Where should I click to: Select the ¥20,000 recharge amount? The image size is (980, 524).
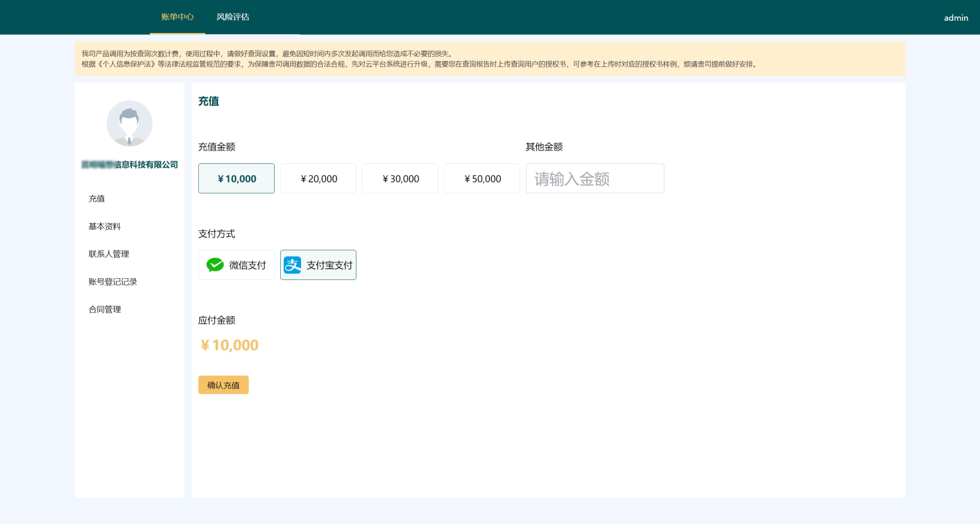(x=318, y=178)
